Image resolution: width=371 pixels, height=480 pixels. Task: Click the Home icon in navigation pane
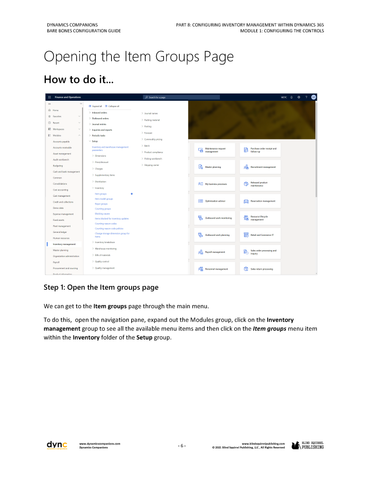[x=50, y=110]
